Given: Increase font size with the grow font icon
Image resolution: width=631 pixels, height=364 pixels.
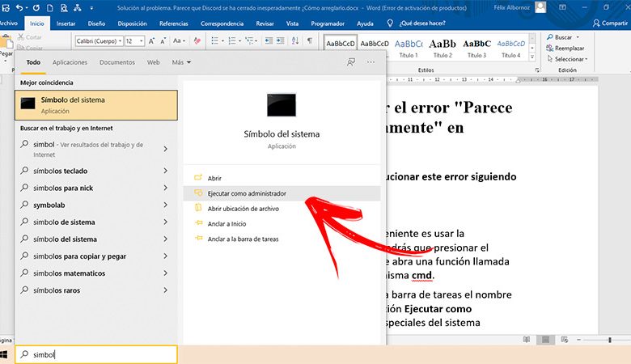Looking at the screenshot, I should (x=152, y=40).
